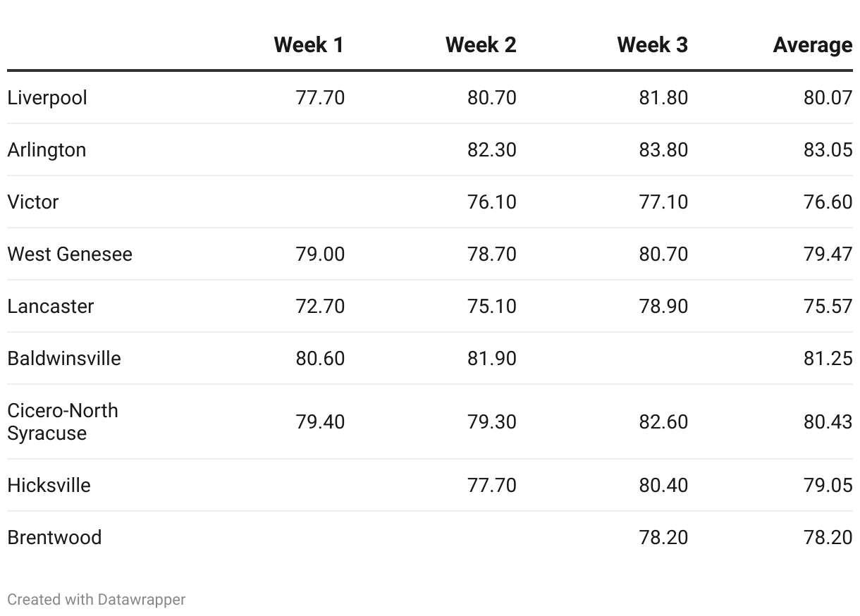860x616 pixels.
Task: Click Cicero-North Syracuse's Week 3 score 82.60
Action: [663, 421]
